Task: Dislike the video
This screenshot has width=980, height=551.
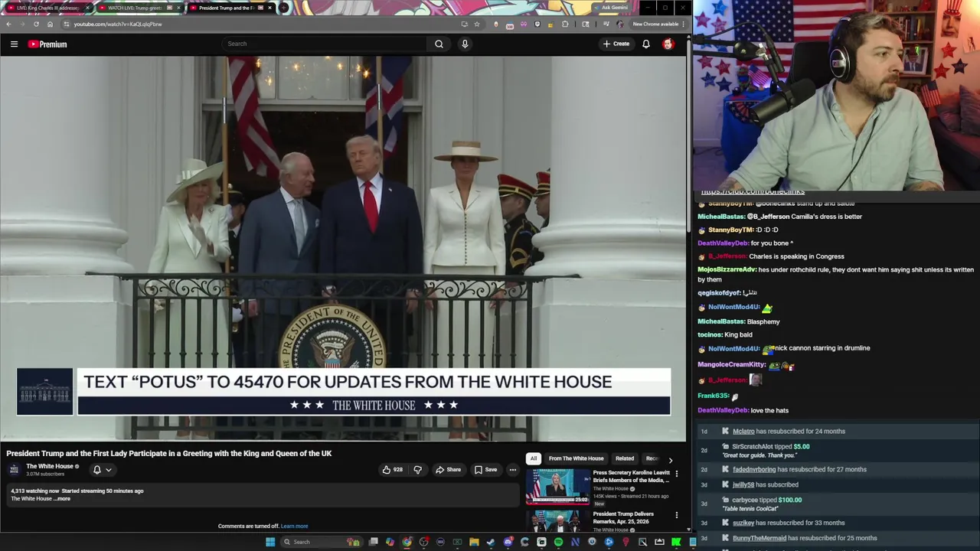Action: pyautogui.click(x=417, y=470)
